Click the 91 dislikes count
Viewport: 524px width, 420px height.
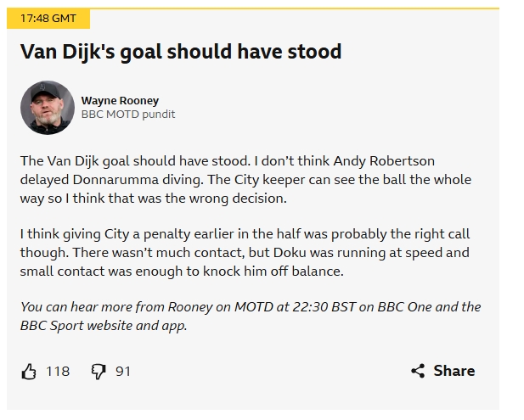pos(123,372)
